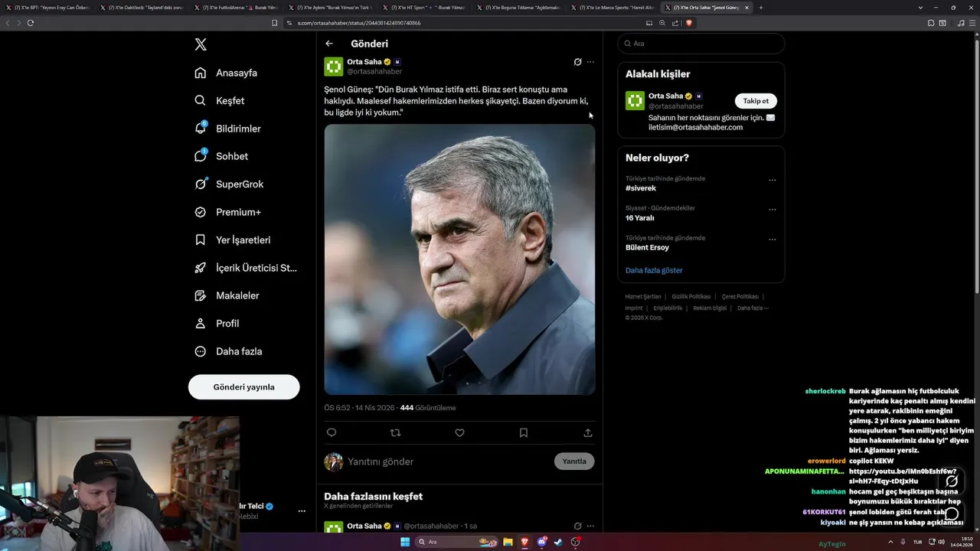Click the Yanıtla button
The width and height of the screenshot is (980, 551).
pyautogui.click(x=574, y=461)
